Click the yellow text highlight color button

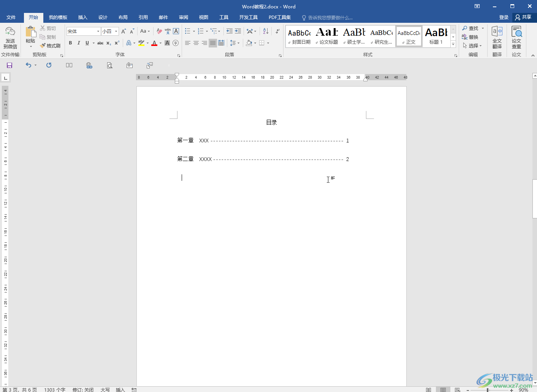141,43
